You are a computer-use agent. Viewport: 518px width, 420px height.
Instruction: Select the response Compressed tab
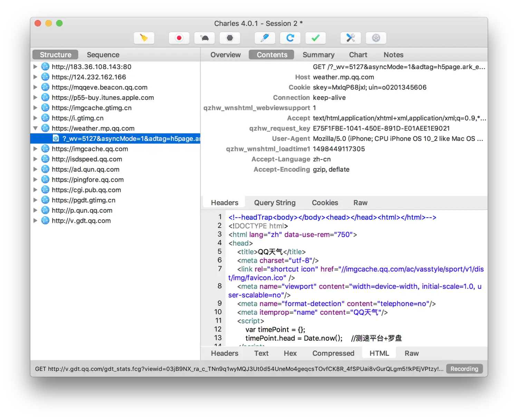333,353
